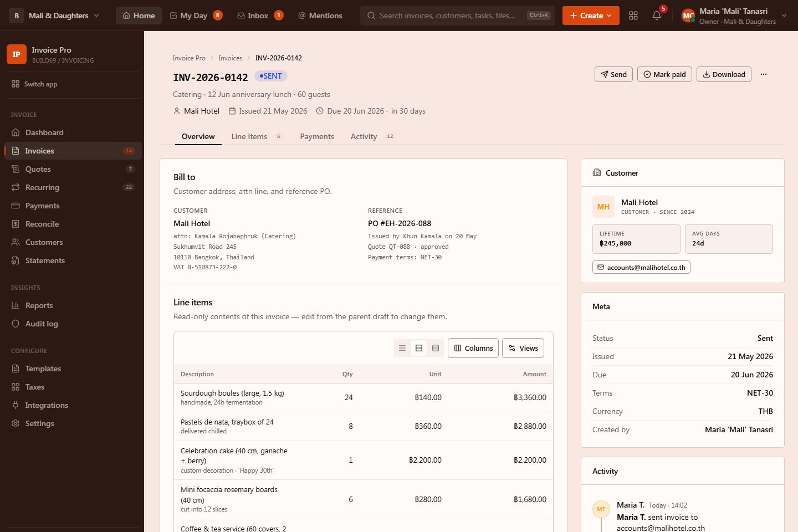The image size is (798, 532).
Task: Open Quotes in the sidebar
Action: 73,169
